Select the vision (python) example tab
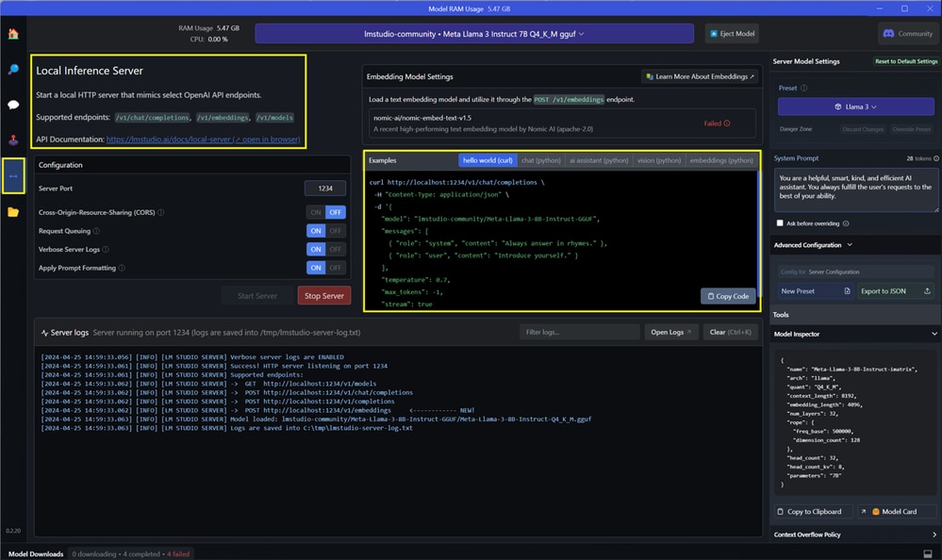Image resolution: width=942 pixels, height=560 pixels. click(x=659, y=160)
